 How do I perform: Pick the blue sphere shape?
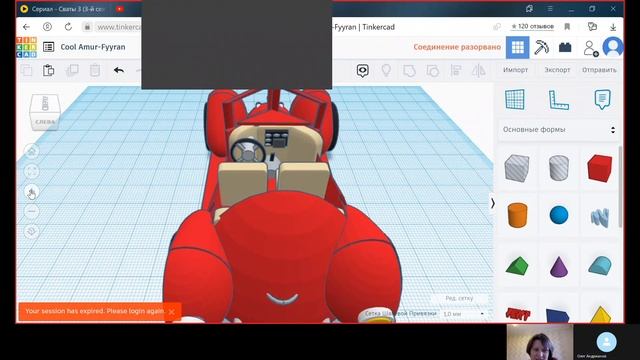coord(559,215)
